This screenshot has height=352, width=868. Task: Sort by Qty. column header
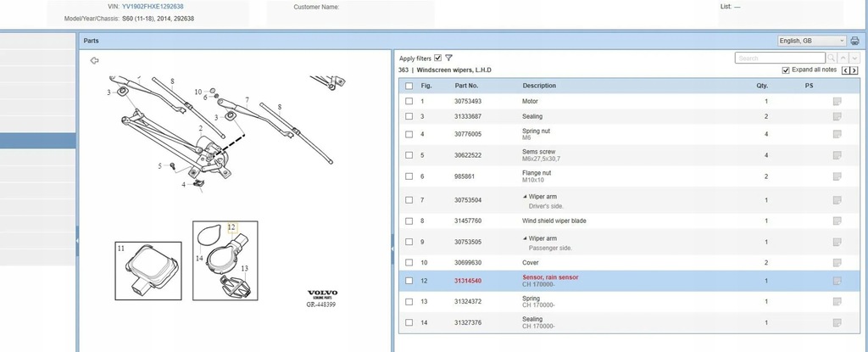[762, 86]
